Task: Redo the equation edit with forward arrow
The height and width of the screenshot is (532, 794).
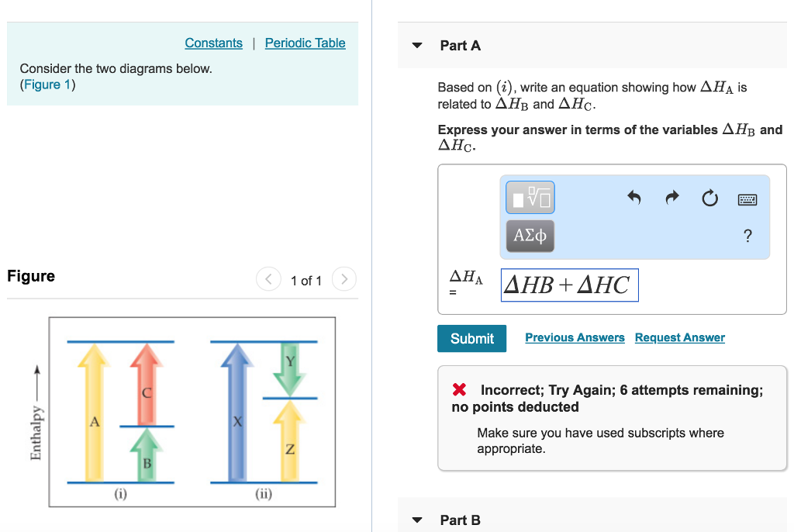Action: click(x=671, y=199)
